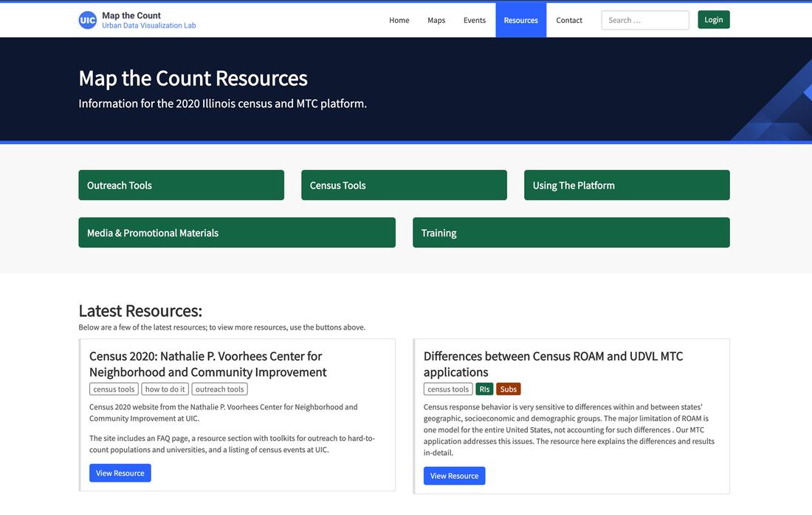Image resolution: width=812 pixels, height=515 pixels.
Task: Open the Contact page
Action: pyautogui.click(x=569, y=19)
